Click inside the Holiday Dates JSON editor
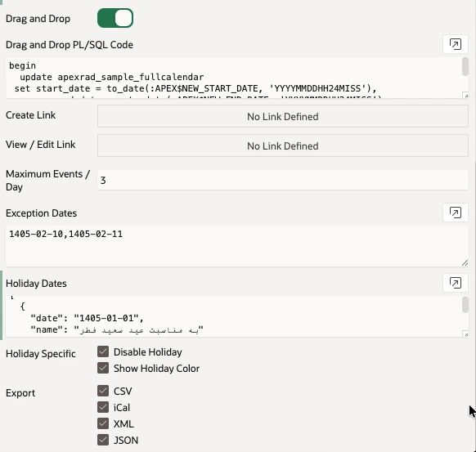The width and height of the screenshot is (476, 452). pyautogui.click(x=233, y=316)
